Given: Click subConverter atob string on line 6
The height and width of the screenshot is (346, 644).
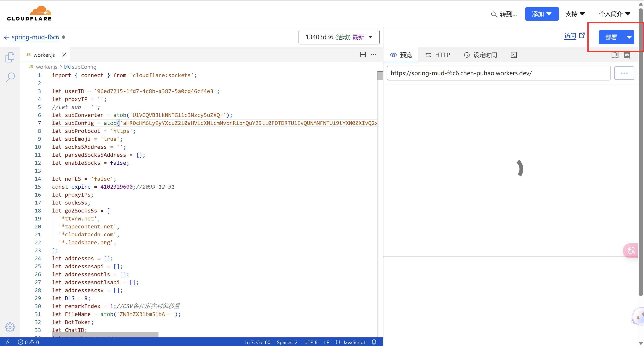Looking at the screenshot, I should (178, 115).
